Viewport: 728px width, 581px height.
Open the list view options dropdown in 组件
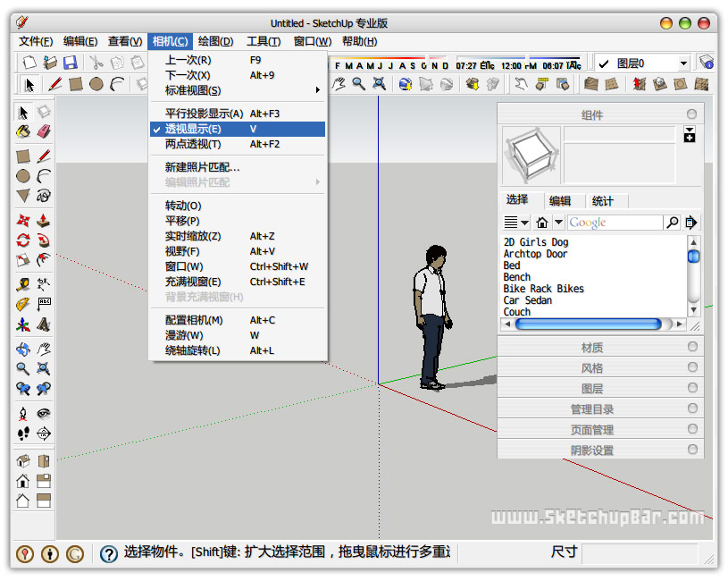[516, 223]
